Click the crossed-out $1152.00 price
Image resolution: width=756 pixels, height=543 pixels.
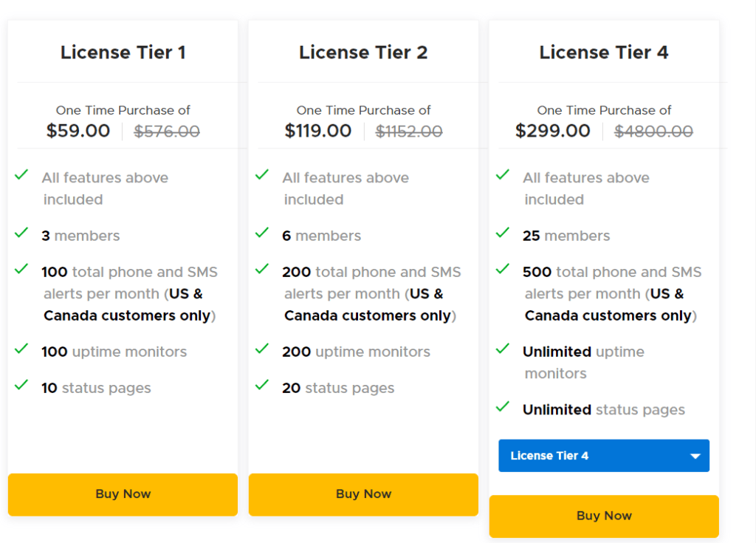tap(409, 132)
